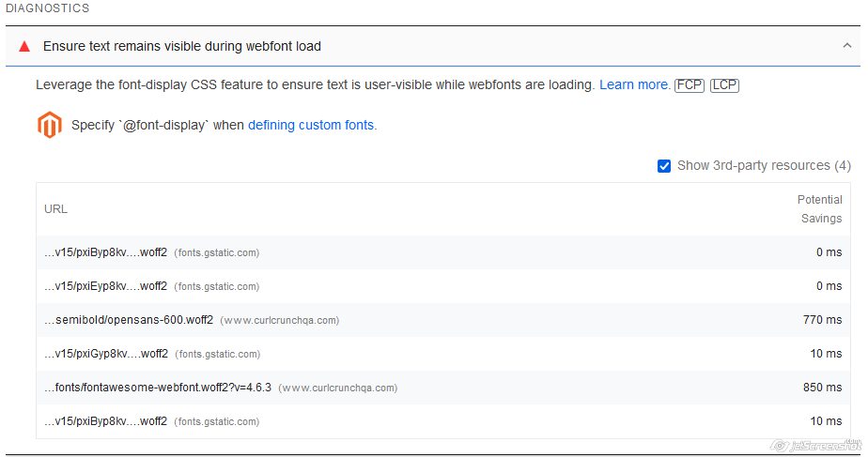The width and height of the screenshot is (868, 457).
Task: Click the orange Magento logo icon
Action: pos(49,125)
